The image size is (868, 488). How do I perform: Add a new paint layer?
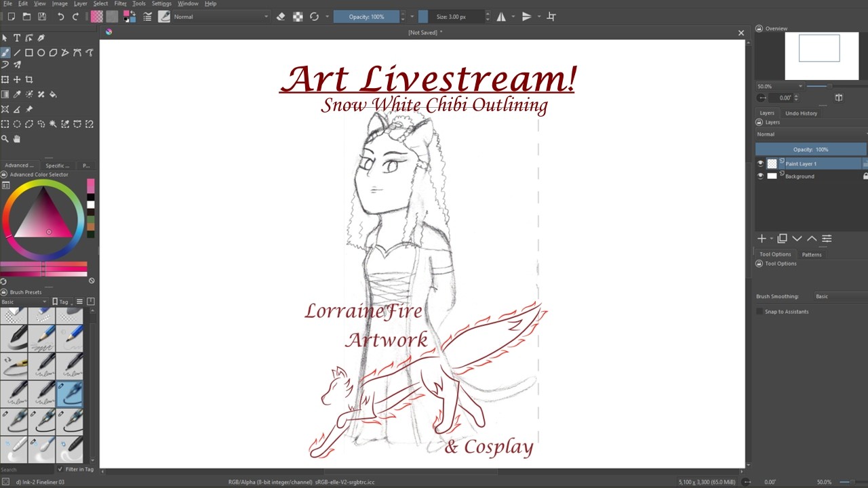pos(762,239)
